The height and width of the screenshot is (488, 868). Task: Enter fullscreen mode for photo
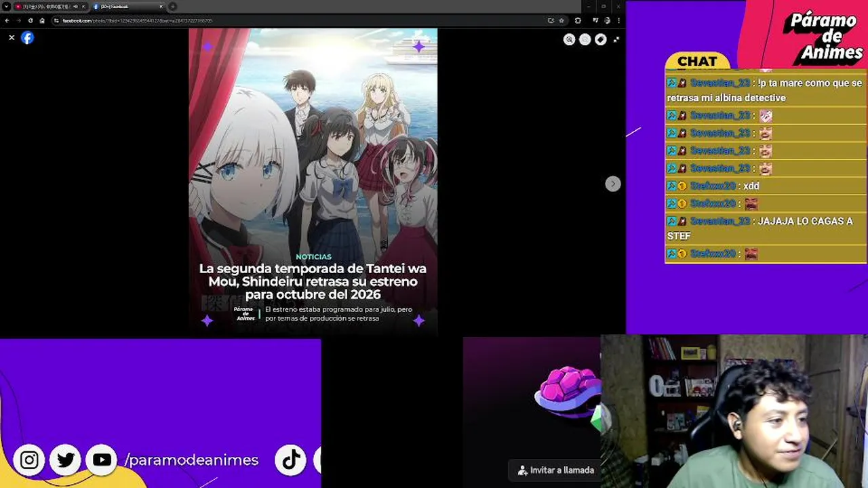(x=616, y=39)
